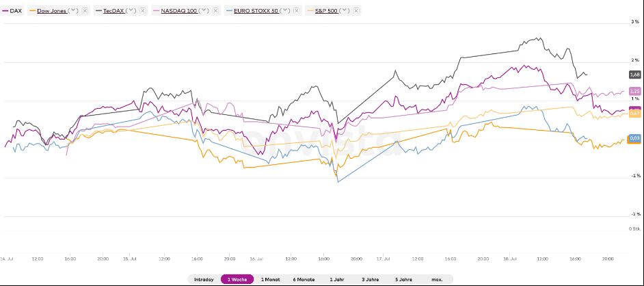Remove the S&P 500 series
Screen dimensions: 644x286
click(355, 11)
